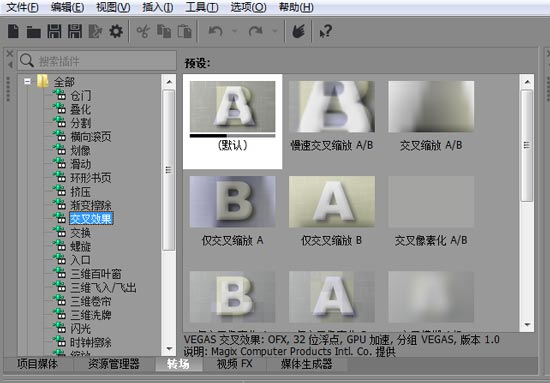Select the 横向滚页 transition

click(90, 136)
